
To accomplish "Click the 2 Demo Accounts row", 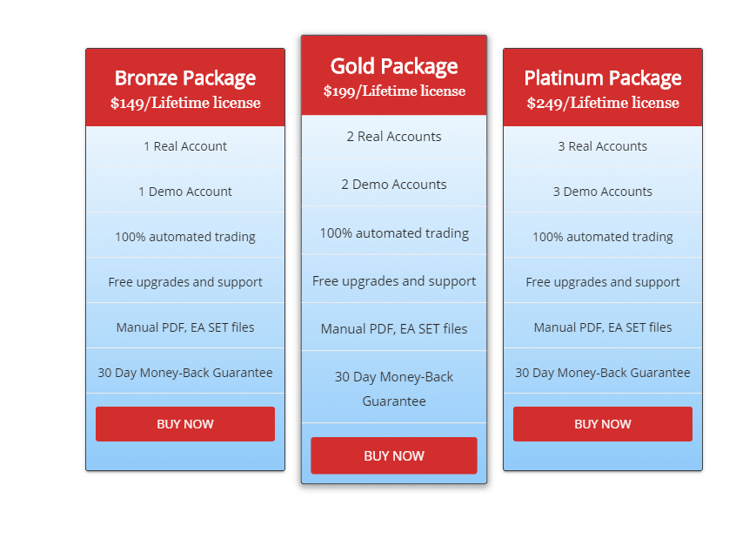I will [x=394, y=185].
